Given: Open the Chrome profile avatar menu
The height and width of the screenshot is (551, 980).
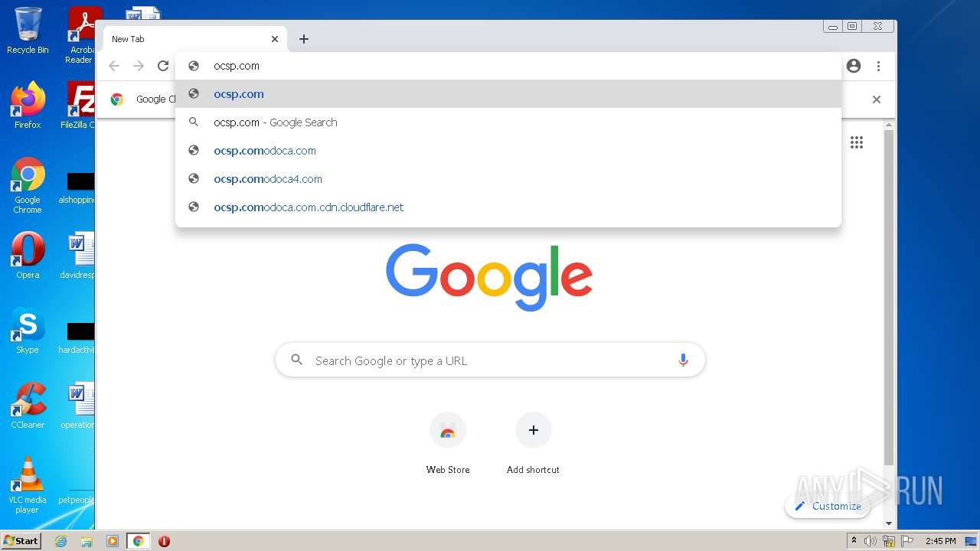Looking at the screenshot, I should (854, 66).
